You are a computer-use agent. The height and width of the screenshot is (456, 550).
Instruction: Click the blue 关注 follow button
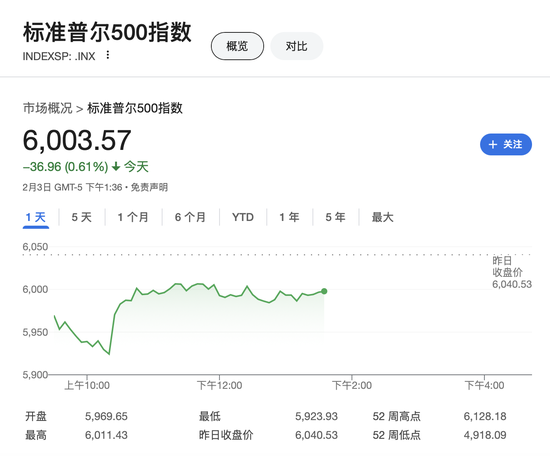[506, 144]
